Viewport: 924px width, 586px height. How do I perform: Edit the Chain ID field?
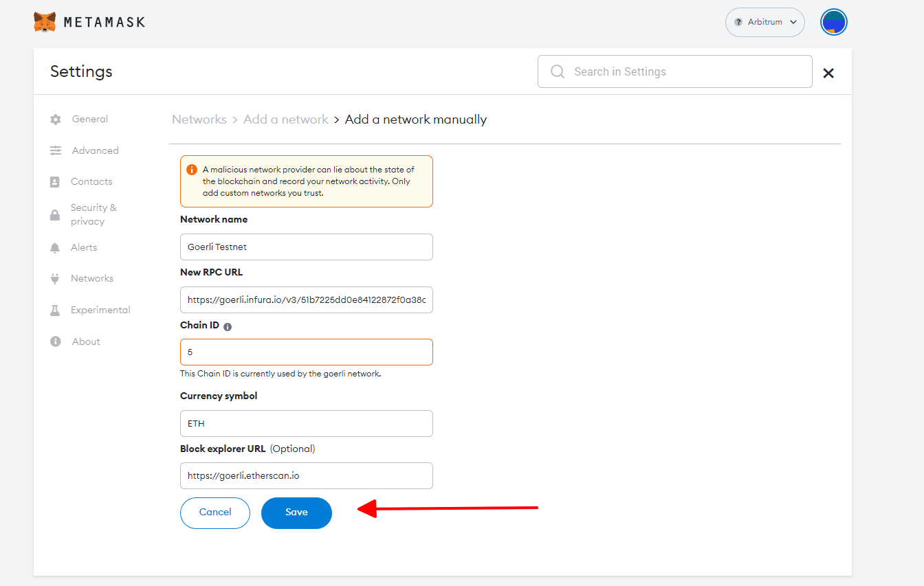tap(307, 352)
